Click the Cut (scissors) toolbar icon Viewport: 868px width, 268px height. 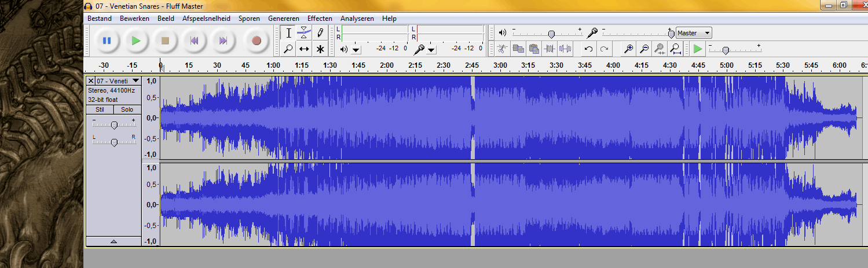[x=503, y=49]
